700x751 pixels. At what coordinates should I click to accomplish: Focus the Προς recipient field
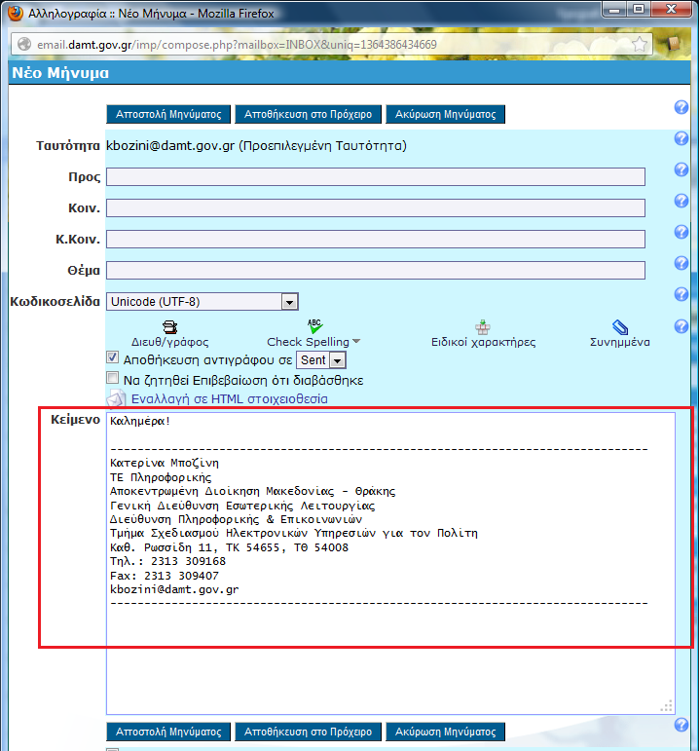click(x=376, y=176)
